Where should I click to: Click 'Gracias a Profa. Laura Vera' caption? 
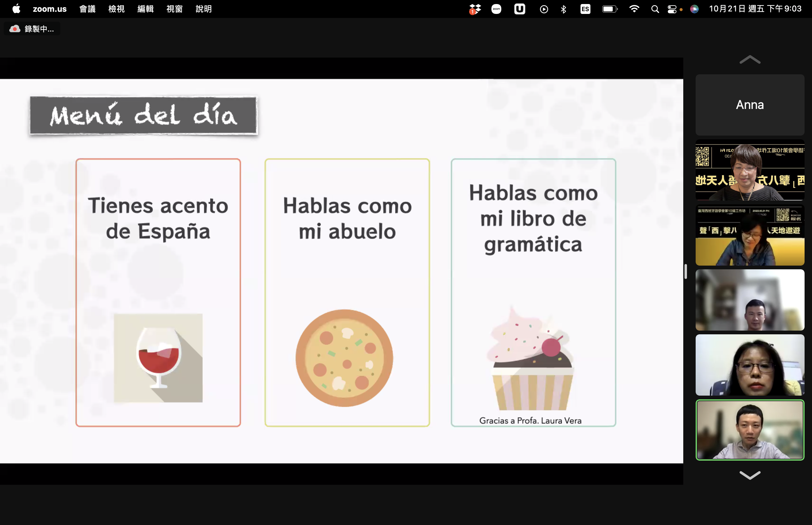(530, 421)
